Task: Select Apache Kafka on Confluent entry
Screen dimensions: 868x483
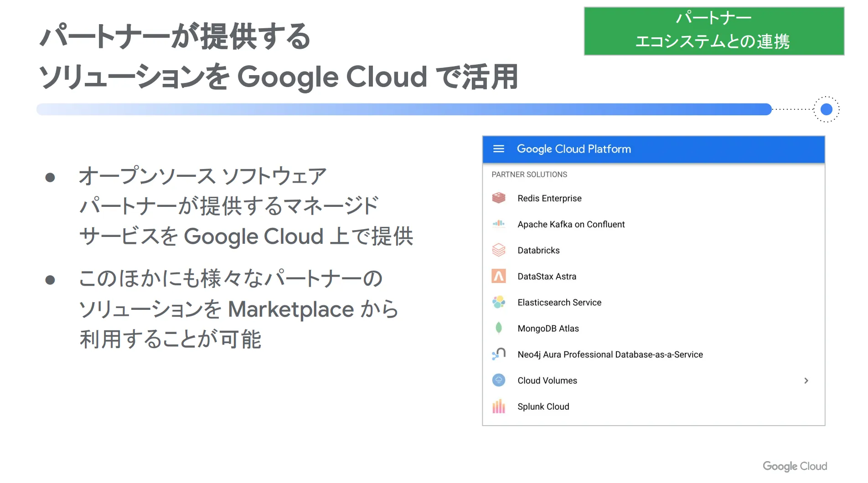Action: 653,224
